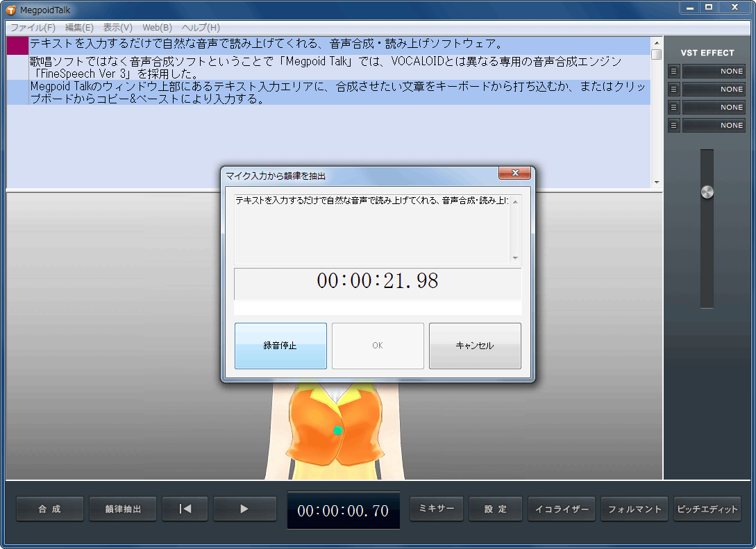Image resolution: width=756 pixels, height=549 pixels.
Task: Click the dialog text box scroll-up arrow
Action: click(515, 201)
